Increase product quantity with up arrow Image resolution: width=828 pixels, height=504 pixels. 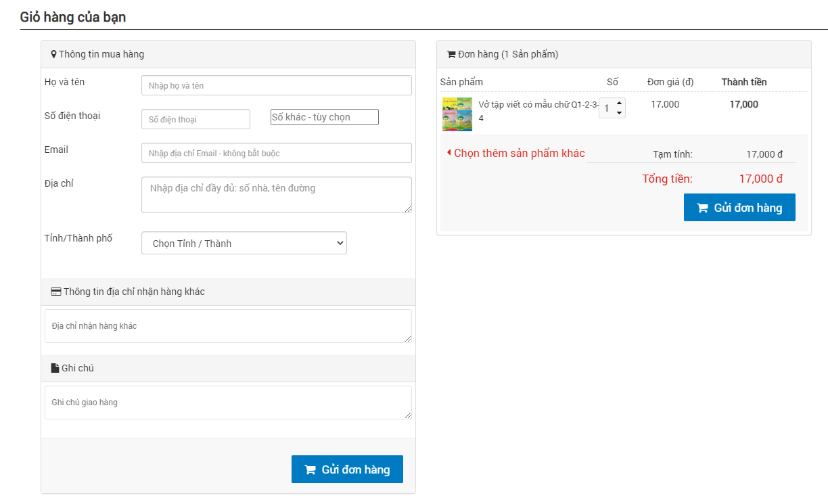(x=619, y=103)
